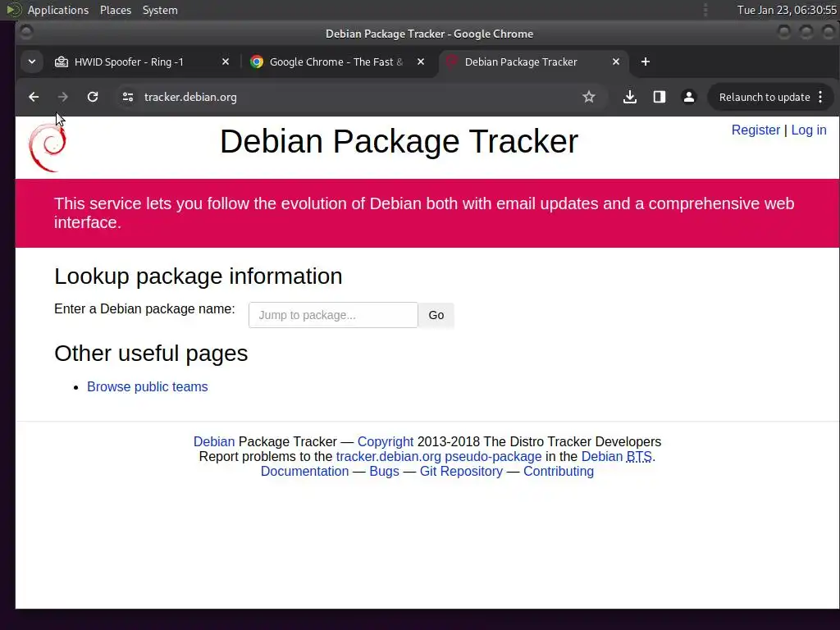This screenshot has width=840, height=630.
Task: Click the window menu button in title bar
Action: (25, 33)
